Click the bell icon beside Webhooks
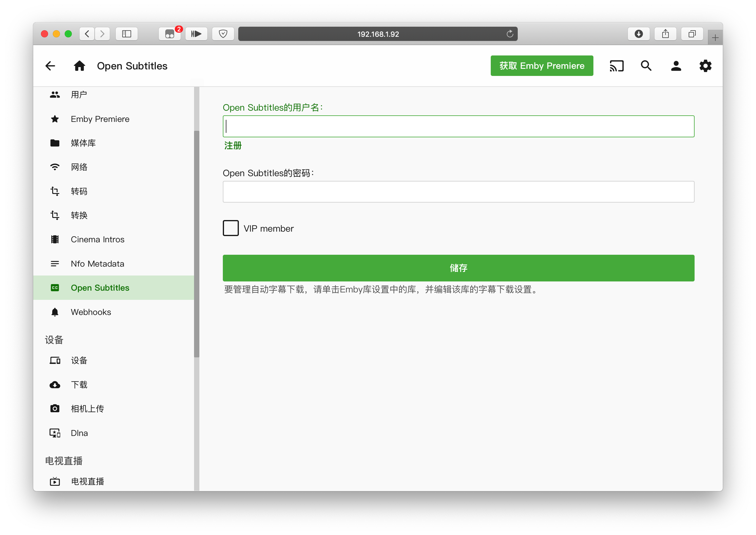 click(55, 312)
